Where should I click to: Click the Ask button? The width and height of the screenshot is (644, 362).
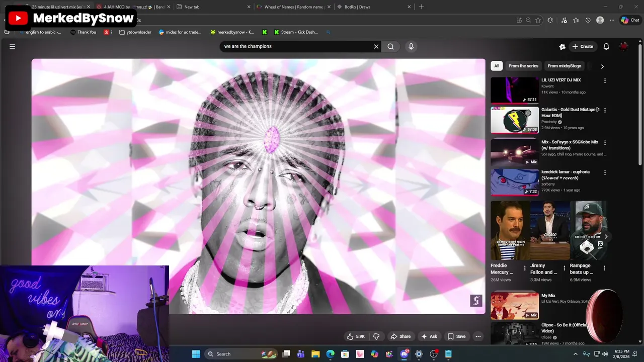429,336
